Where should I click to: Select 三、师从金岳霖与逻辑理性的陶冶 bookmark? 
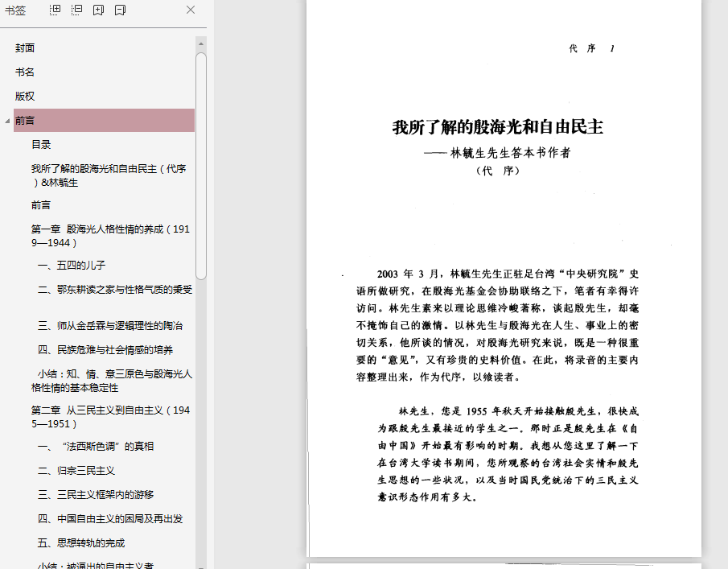(x=110, y=326)
